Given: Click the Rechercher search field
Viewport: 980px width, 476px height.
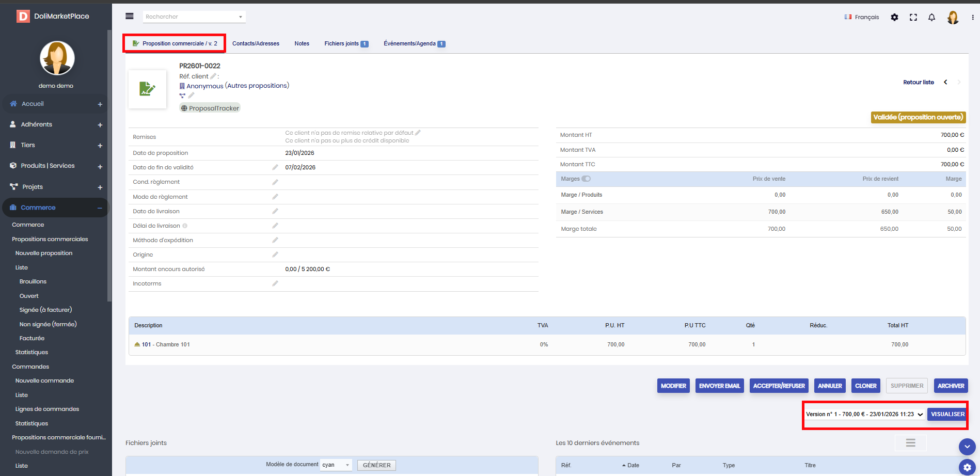Looking at the screenshot, I should (194, 17).
